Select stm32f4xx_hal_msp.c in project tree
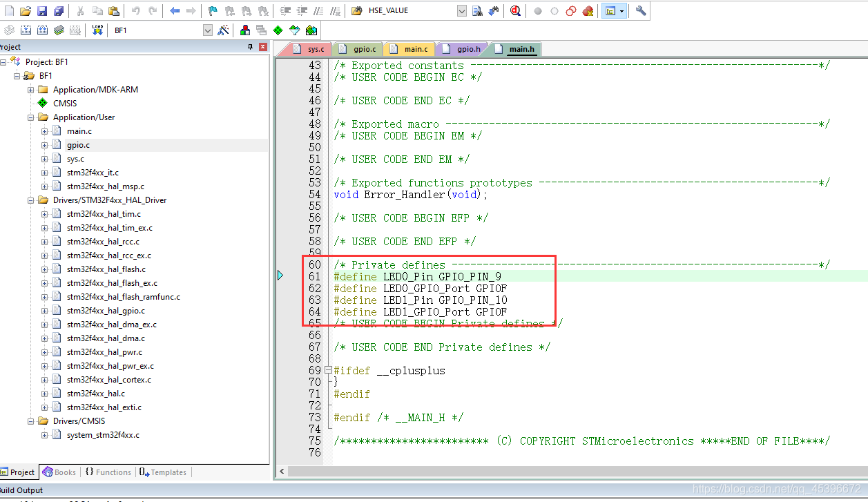The width and height of the screenshot is (868, 502). point(106,186)
